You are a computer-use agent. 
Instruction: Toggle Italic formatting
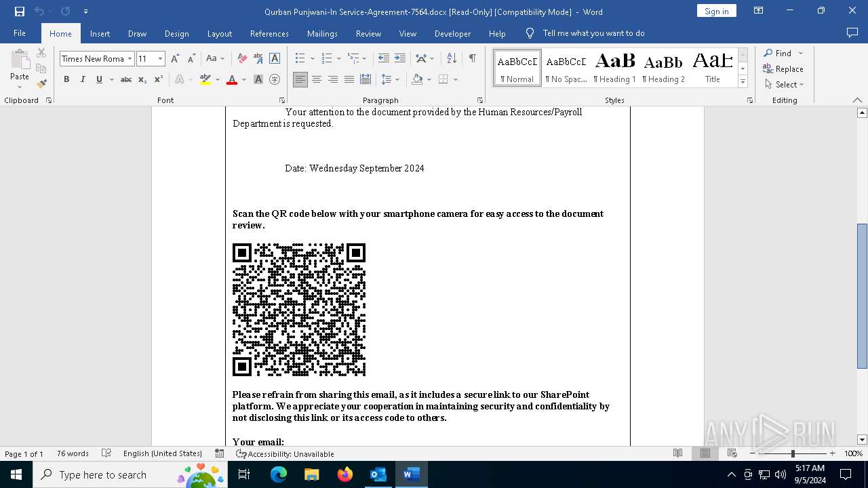(83, 79)
